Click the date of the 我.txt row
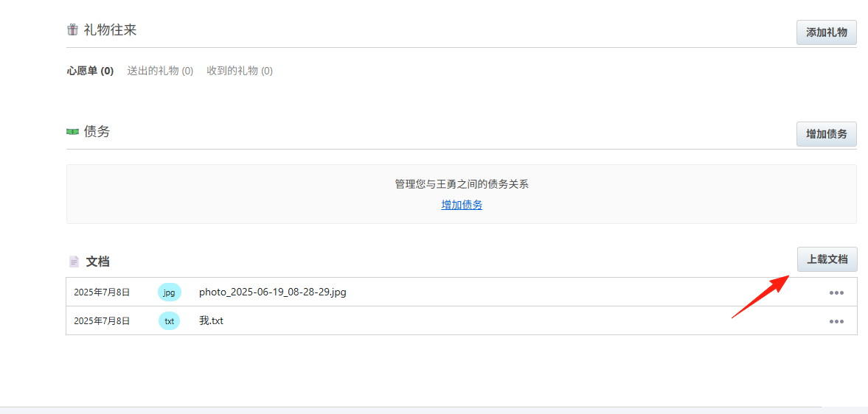The width and height of the screenshot is (868, 414). (102, 320)
